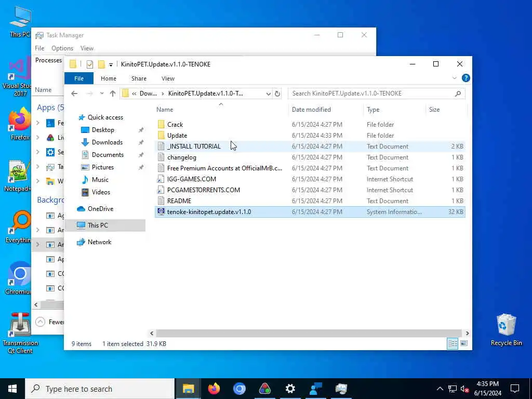
Task: Open Task Manager taskbar icon
Action: [341, 389]
